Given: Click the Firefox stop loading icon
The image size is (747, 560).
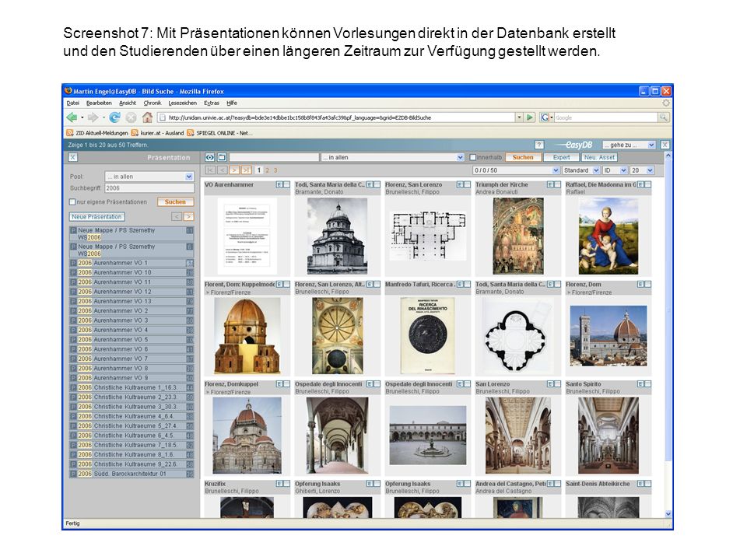Looking at the screenshot, I should [131, 117].
